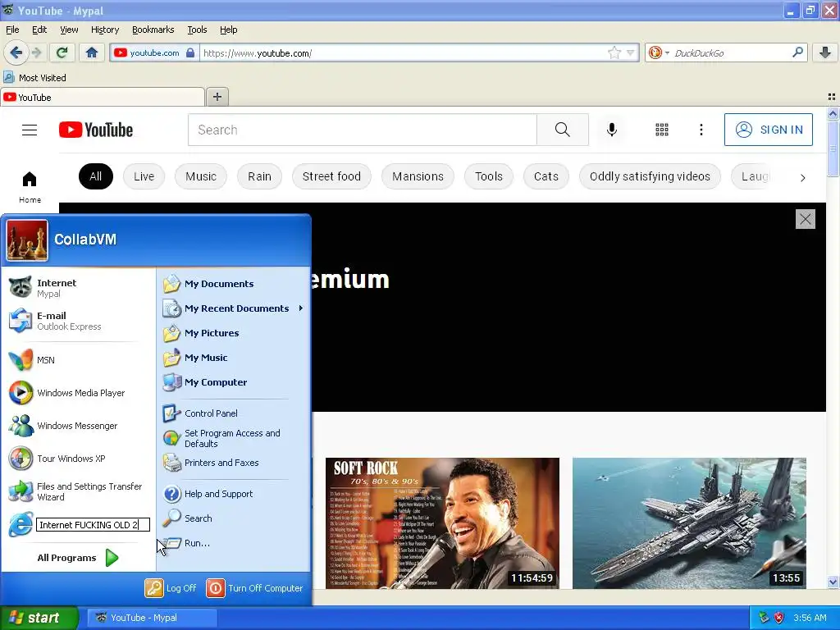840x630 pixels.
Task: Select the Oddly satisfying videos chip
Action: pos(650,176)
